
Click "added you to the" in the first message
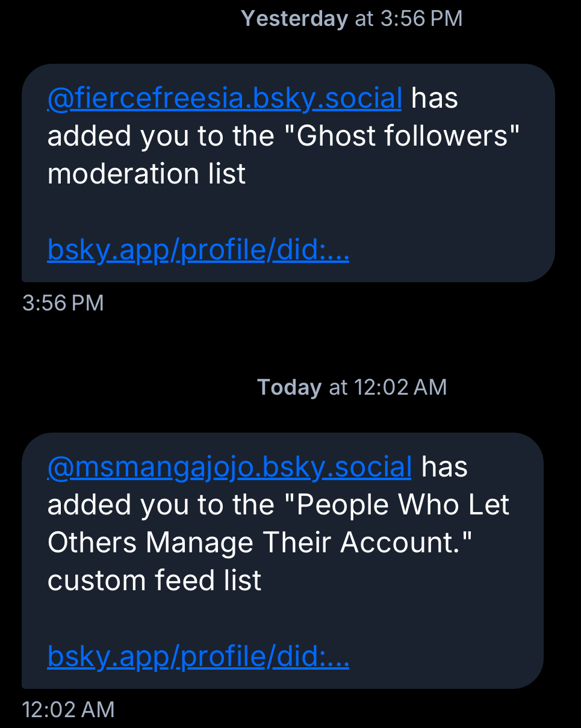click(x=160, y=137)
